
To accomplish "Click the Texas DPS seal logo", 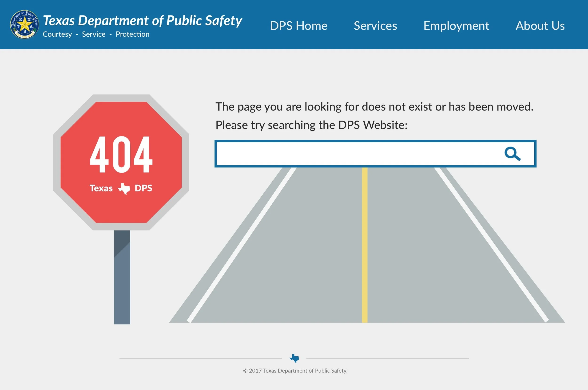I will 24,24.
